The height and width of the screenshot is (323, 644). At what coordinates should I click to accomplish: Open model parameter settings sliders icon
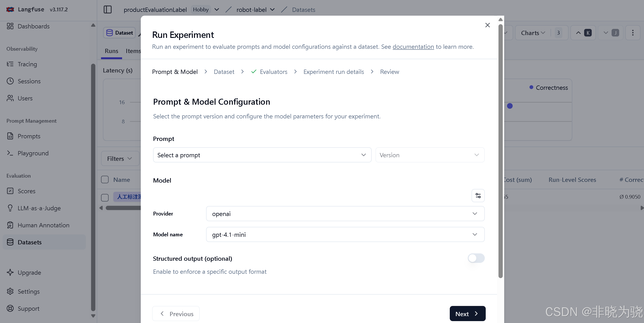pyautogui.click(x=478, y=195)
